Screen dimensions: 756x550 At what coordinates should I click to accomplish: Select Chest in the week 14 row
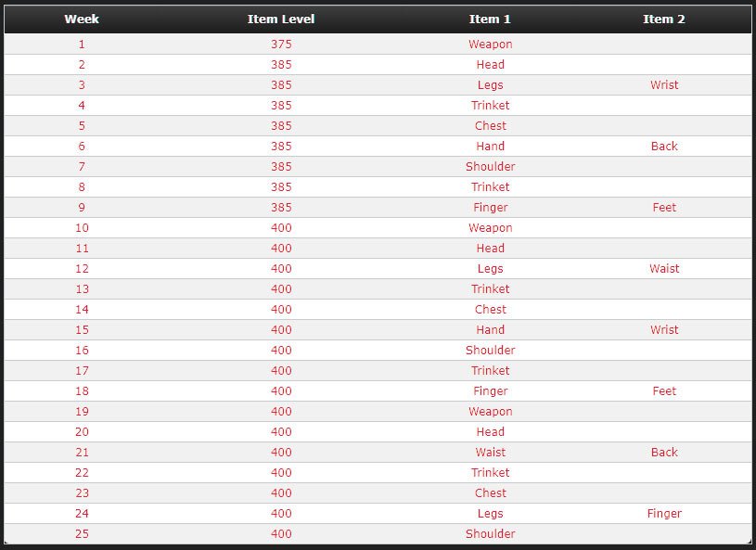491,310
